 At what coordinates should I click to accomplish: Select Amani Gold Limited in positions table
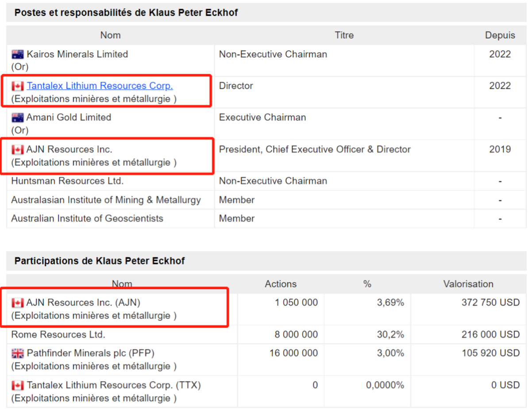[x=69, y=118]
